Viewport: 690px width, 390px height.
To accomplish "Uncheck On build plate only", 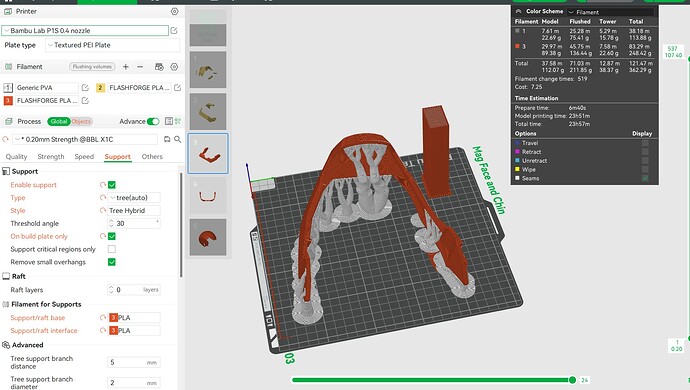I will [112, 236].
